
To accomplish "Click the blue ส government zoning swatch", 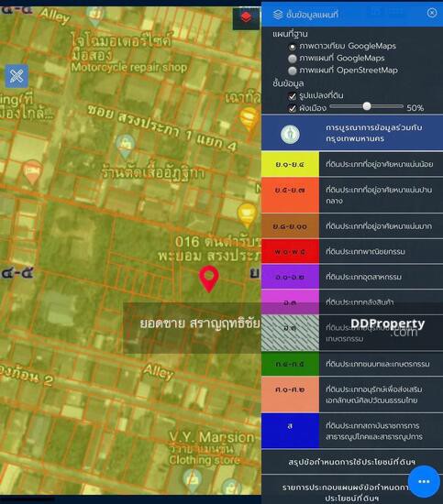I will click(290, 431).
